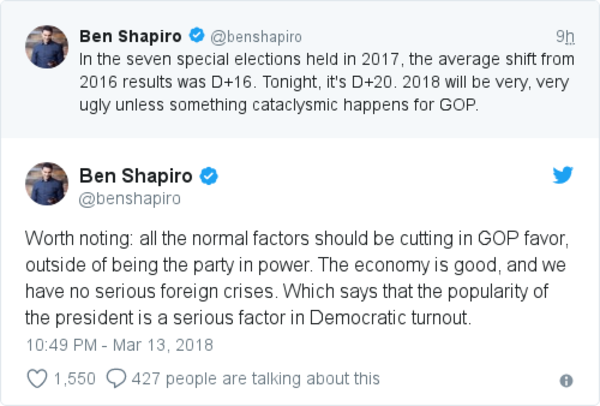
Task: Click the 1,550 likes count
Action: coord(73,378)
